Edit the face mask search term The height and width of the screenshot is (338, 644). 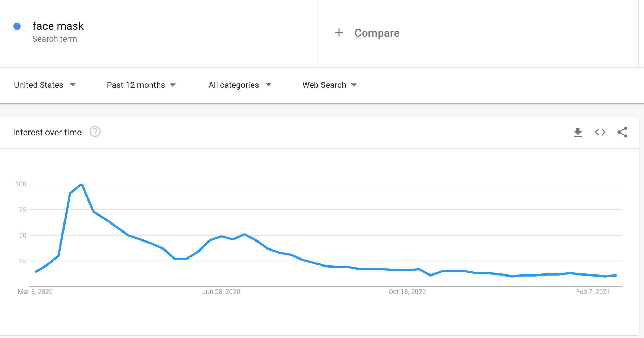tap(58, 26)
